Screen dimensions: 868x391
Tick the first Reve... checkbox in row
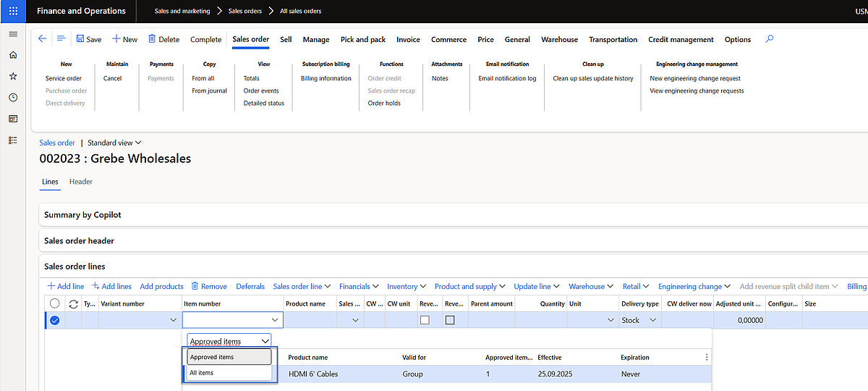(425, 320)
